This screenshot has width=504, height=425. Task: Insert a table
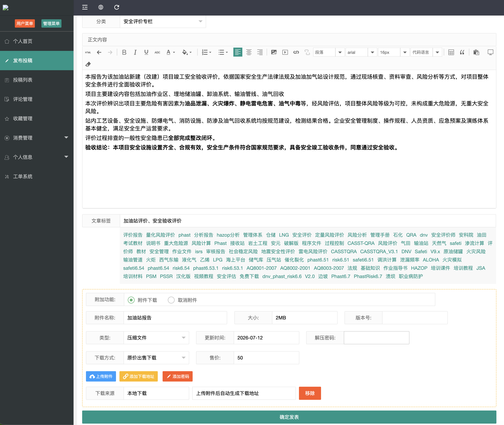(451, 52)
